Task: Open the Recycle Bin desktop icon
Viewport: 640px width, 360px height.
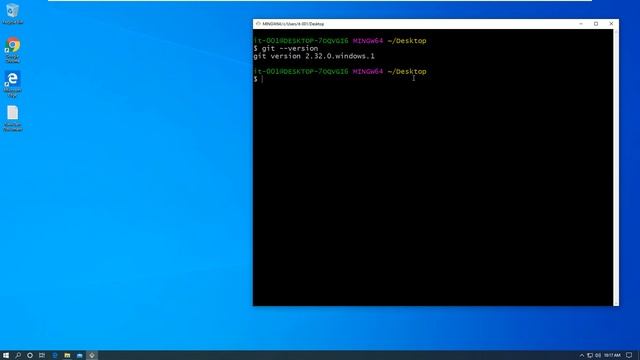Action: click(13, 13)
